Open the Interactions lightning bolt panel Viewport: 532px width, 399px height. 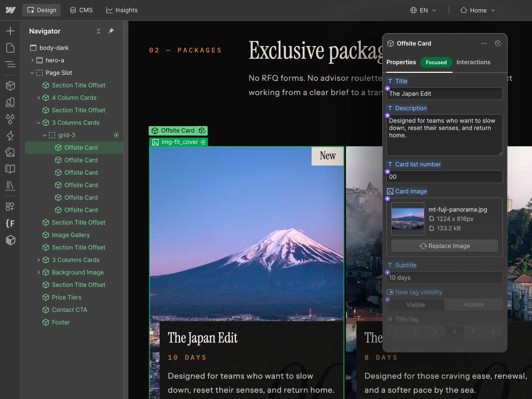[x=10, y=136]
